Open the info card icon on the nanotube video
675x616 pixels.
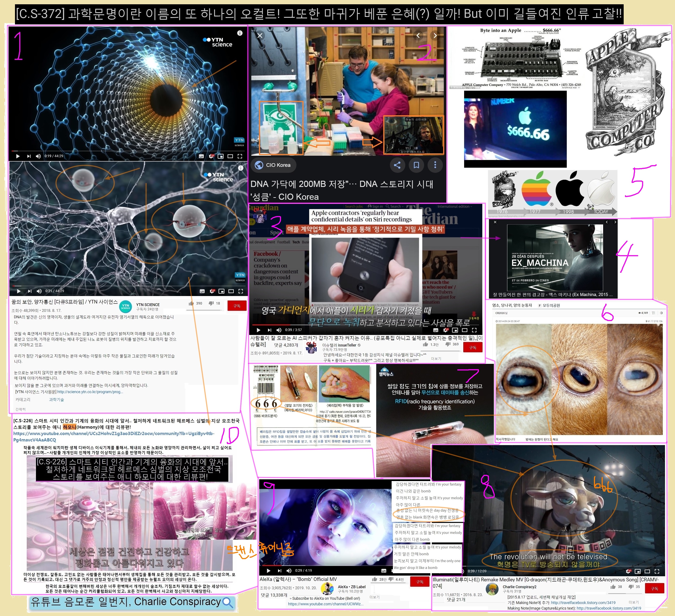(240, 33)
